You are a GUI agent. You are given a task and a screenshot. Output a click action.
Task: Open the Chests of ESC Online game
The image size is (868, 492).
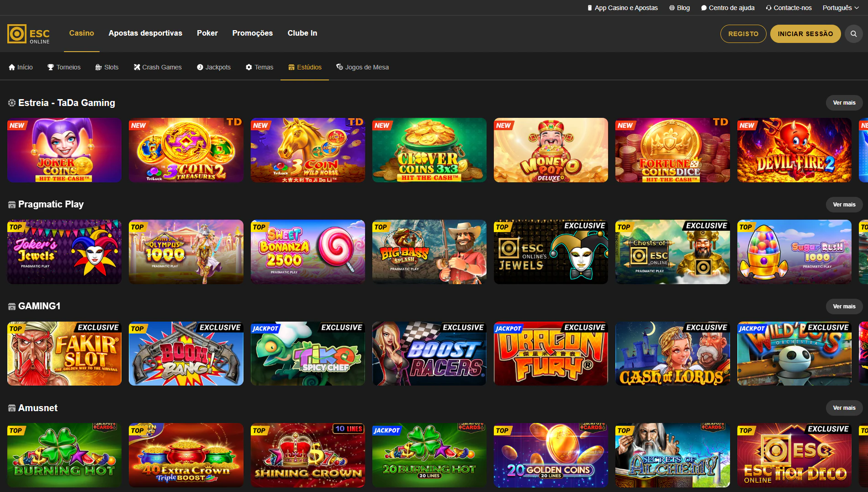pyautogui.click(x=672, y=252)
